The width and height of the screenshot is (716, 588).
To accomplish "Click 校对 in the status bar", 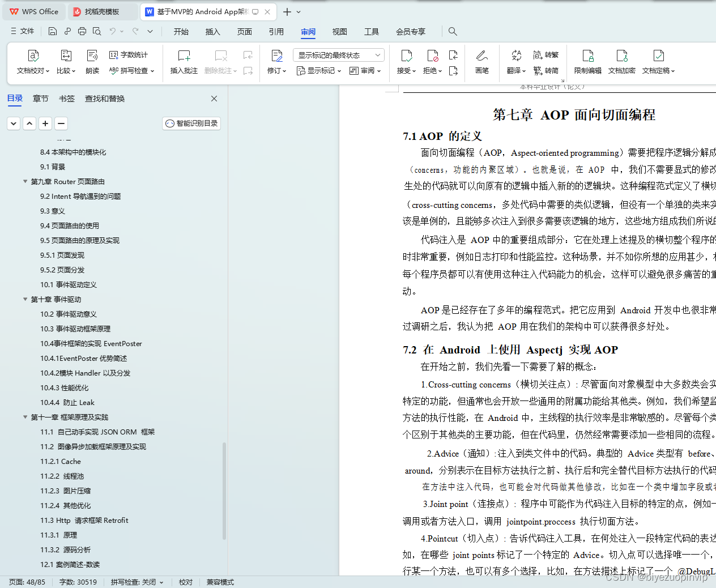I will tap(186, 582).
